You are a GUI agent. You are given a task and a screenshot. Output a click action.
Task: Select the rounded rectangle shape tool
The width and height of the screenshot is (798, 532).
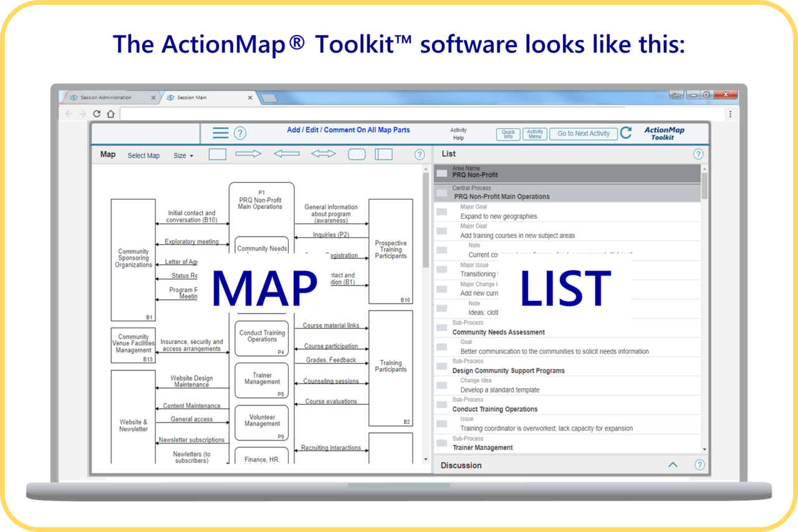pyautogui.click(x=357, y=154)
